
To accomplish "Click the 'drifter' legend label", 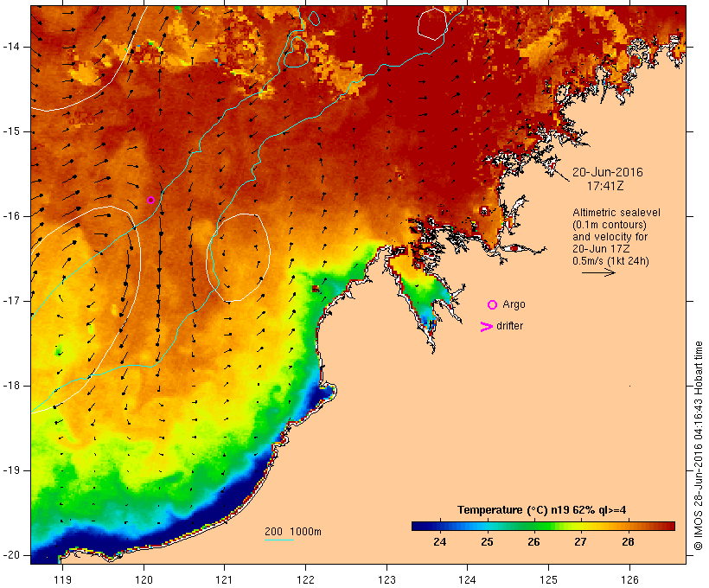I will (509, 326).
